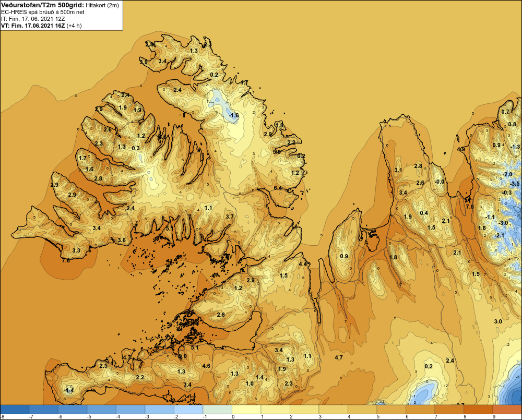Click the 'IT: Fim. 17. 06. 2021 12Z' line

33,19
